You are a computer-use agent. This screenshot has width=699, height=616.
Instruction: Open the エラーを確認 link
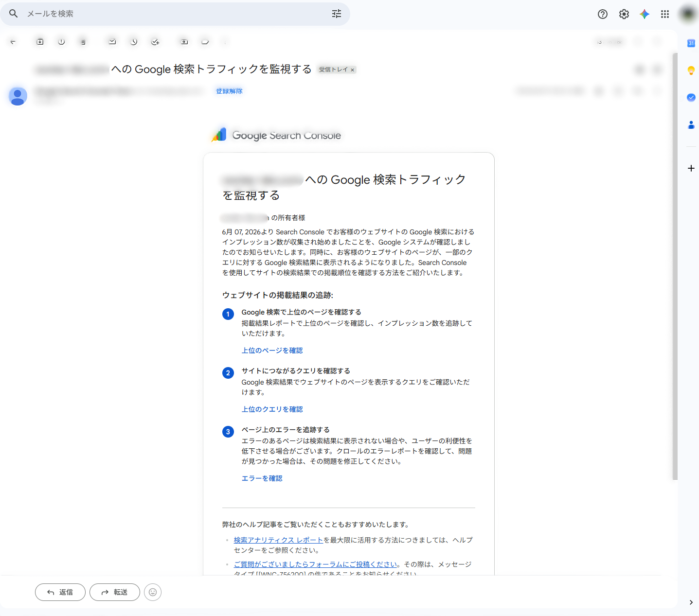coord(262,478)
